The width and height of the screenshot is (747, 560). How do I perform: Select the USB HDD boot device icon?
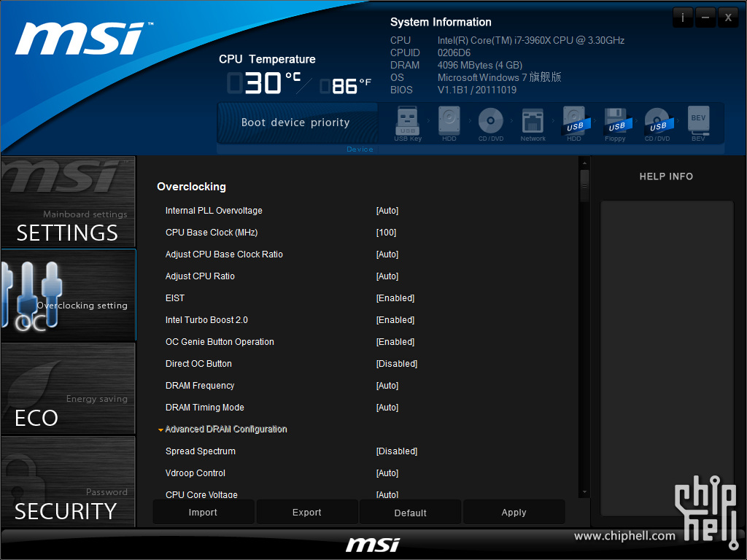pyautogui.click(x=575, y=124)
